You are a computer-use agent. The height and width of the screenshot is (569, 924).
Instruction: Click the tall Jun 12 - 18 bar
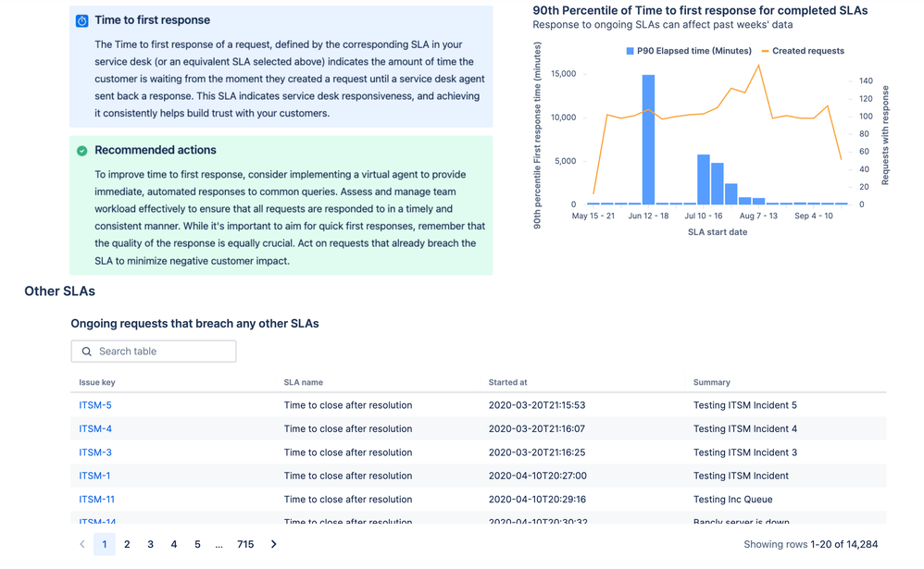pyautogui.click(x=648, y=139)
